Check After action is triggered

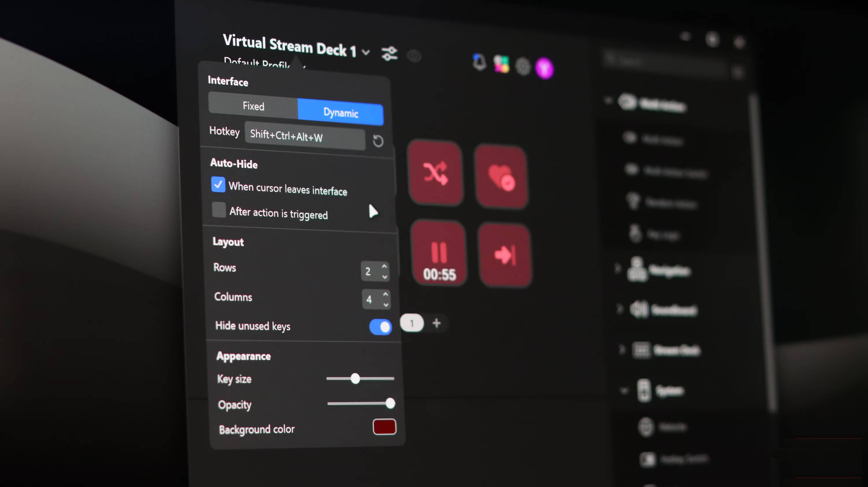[x=219, y=210]
